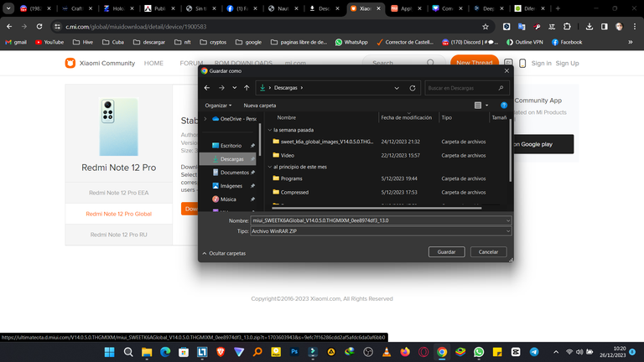Image resolution: width=644 pixels, height=362 pixels.
Task: Open recent locations dropdown in save dialog
Action: [234, 88]
